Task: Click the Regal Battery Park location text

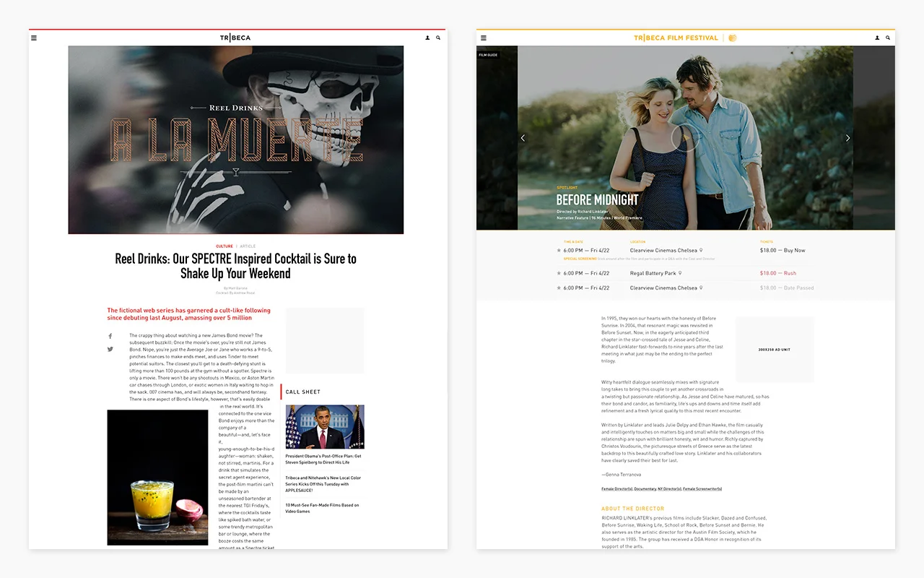Action: pos(653,274)
